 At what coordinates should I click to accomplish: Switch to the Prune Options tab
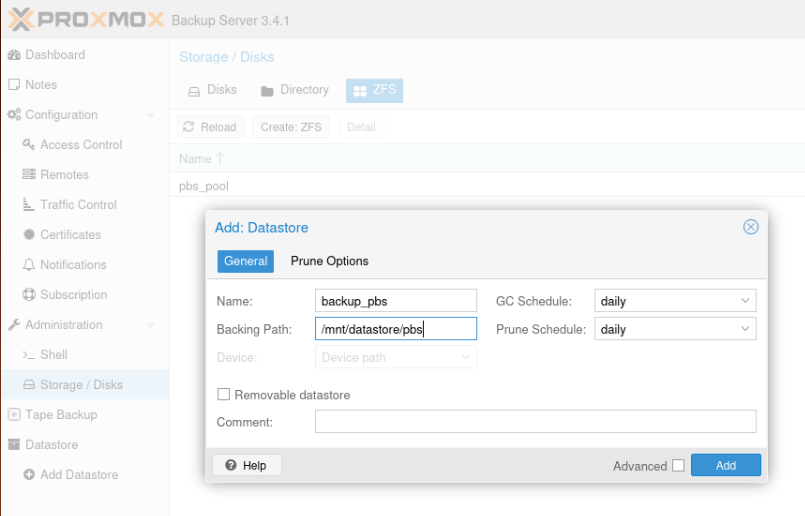pyautogui.click(x=330, y=261)
